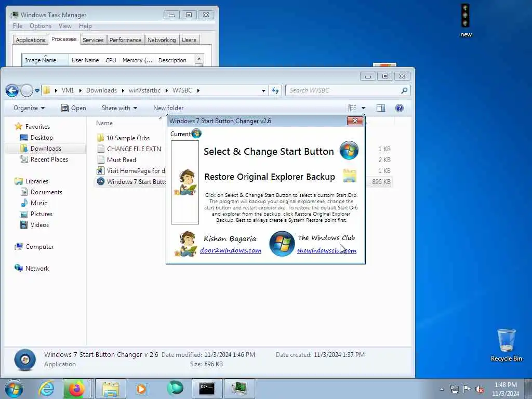This screenshot has width=532, height=399.
Task: Click Select & Change Start Button text
Action: coord(269,151)
